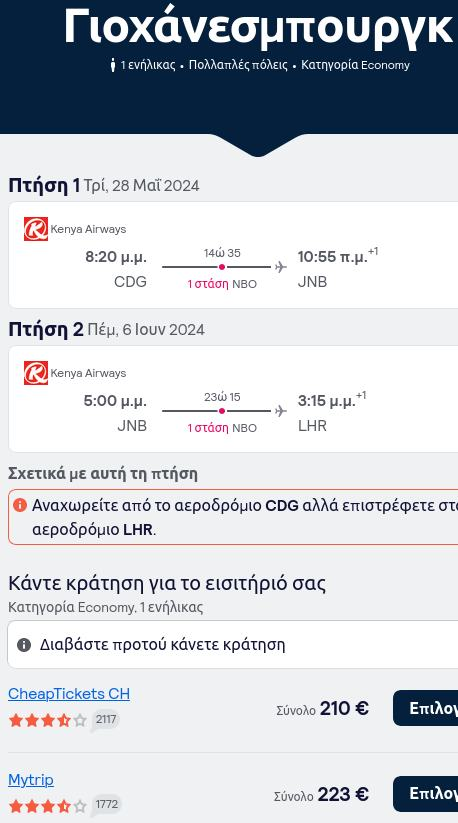Click the adult passenger icon in header
Screen dimensions: 458x823
tap(112, 65)
